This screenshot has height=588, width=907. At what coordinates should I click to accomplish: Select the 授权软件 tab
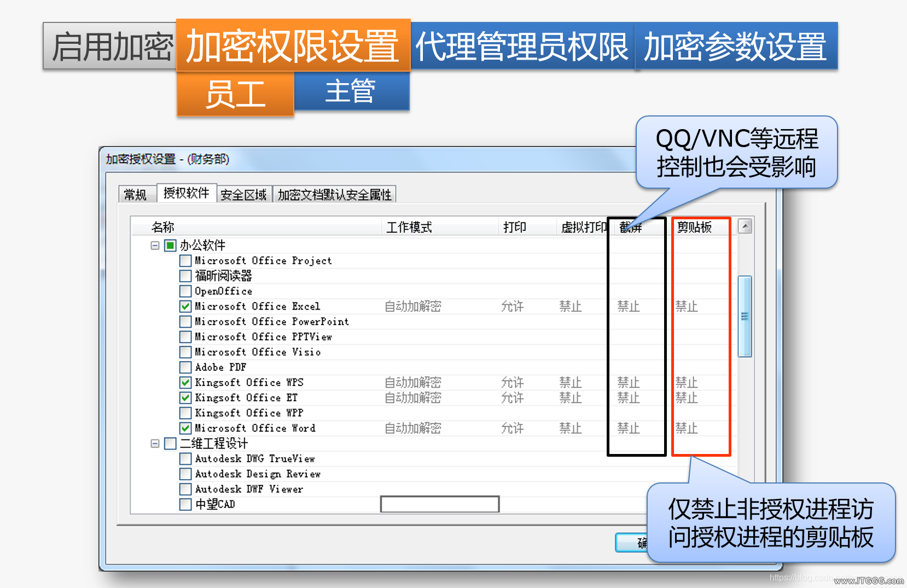[187, 193]
